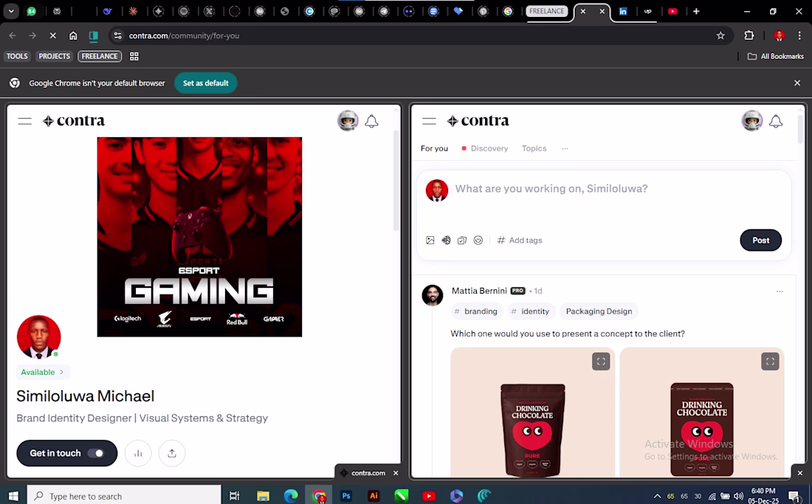The image size is (812, 504).
Task: Open Chrome profile avatar menu
Action: 779,35
